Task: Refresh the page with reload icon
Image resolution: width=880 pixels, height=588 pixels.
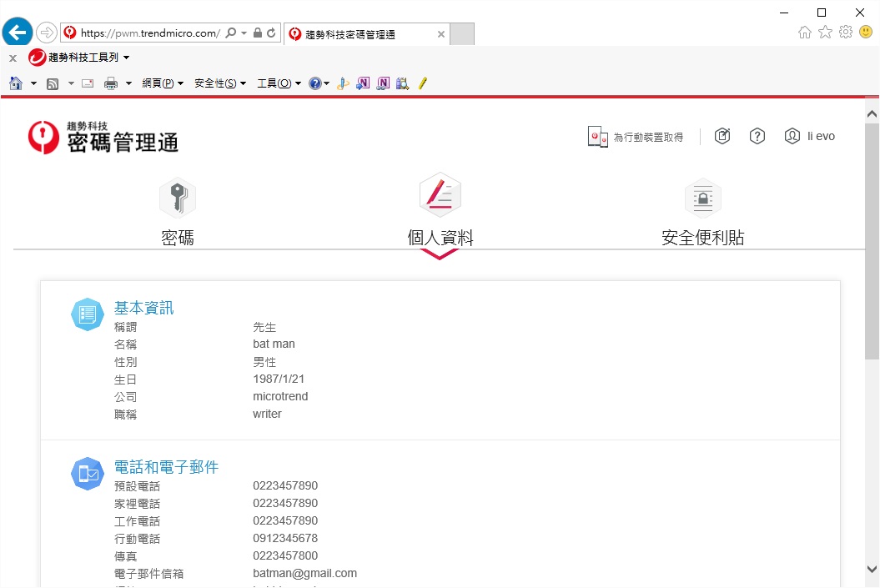Action: pyautogui.click(x=271, y=33)
